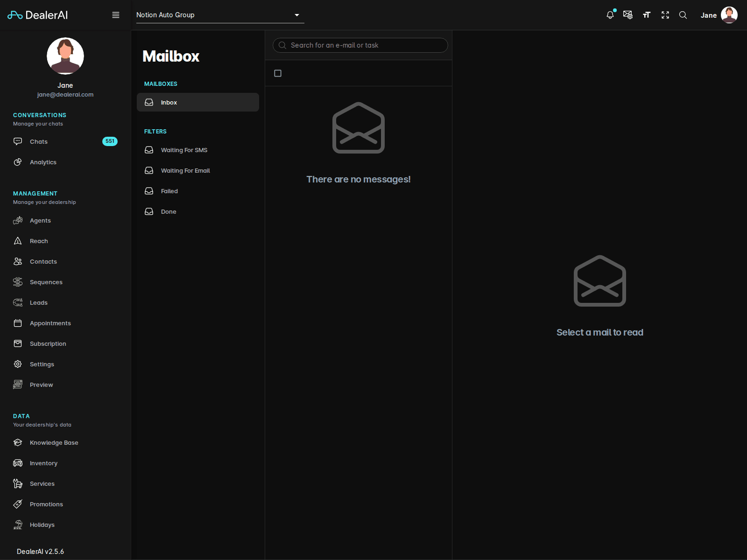
Task: Show Failed messages filter
Action: [x=169, y=191]
